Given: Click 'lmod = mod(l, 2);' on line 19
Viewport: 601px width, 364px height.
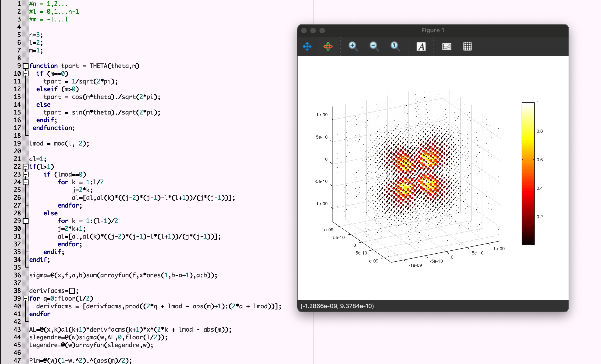Looking at the screenshot, I should point(59,143).
